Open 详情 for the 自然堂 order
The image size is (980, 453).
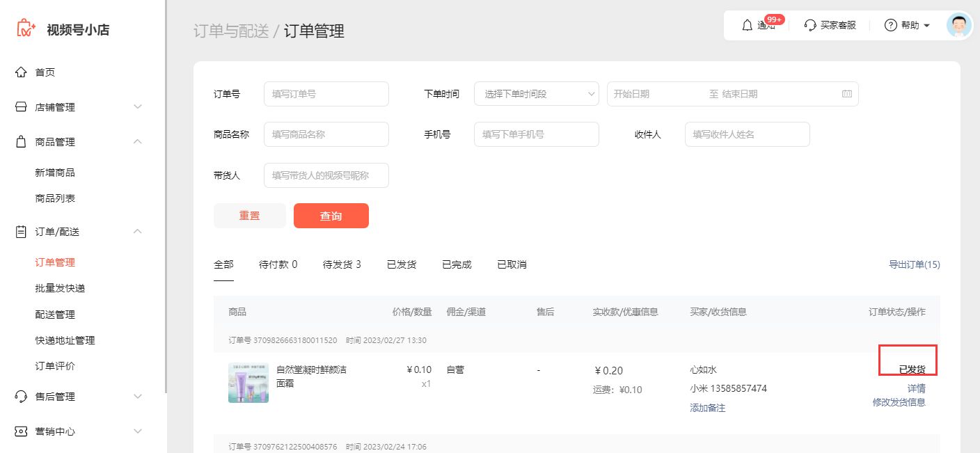917,388
